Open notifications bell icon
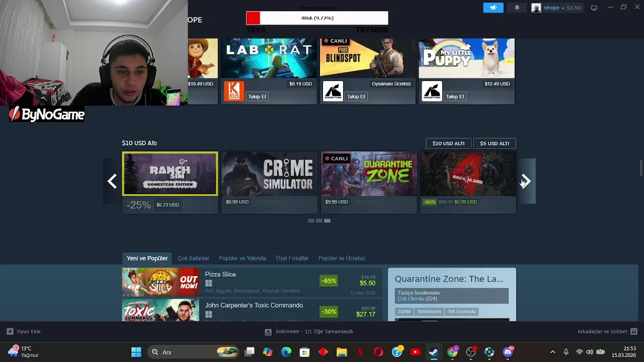644x362 pixels. tap(517, 8)
